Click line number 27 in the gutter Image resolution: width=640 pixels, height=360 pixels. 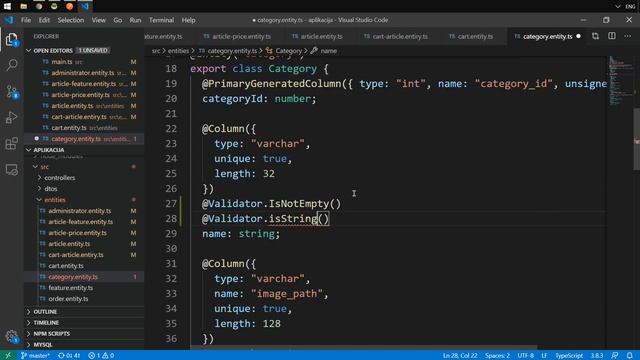[171, 204]
